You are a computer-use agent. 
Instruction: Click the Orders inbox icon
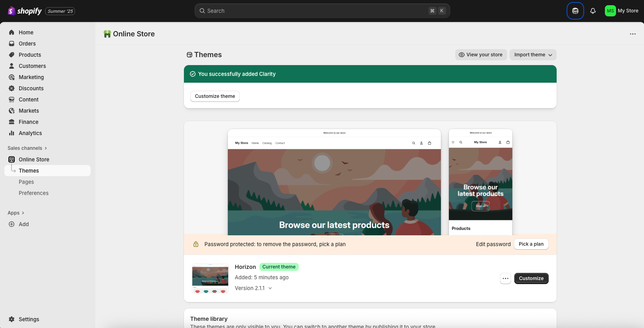coord(12,44)
